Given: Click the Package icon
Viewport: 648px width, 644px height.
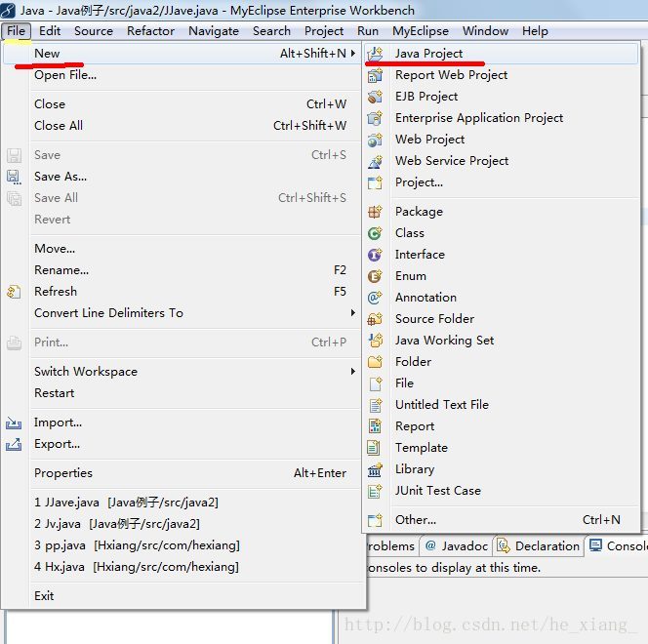Looking at the screenshot, I should click(375, 212).
